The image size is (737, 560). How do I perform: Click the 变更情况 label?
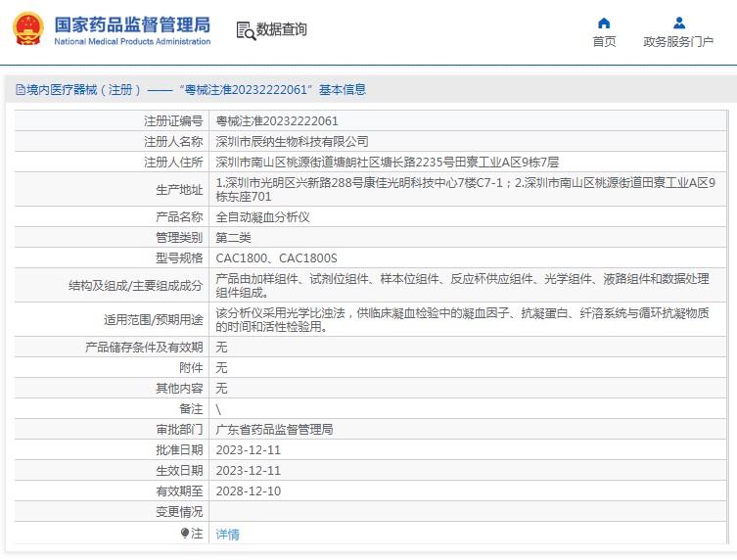tap(179, 512)
